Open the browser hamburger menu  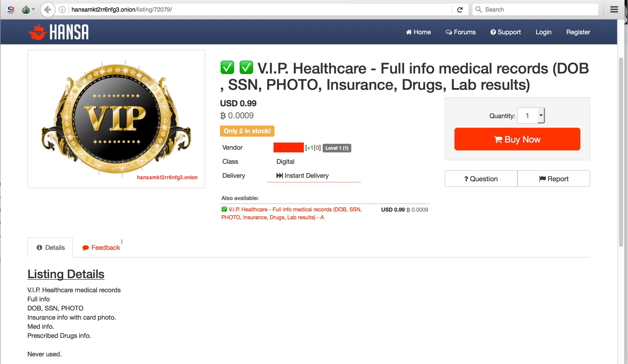[614, 9]
